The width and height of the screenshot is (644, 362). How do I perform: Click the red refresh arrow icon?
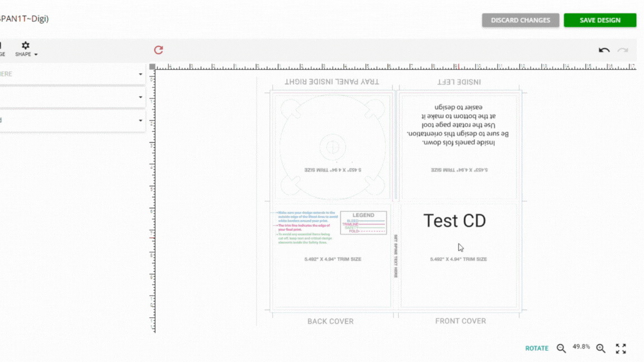point(159,50)
